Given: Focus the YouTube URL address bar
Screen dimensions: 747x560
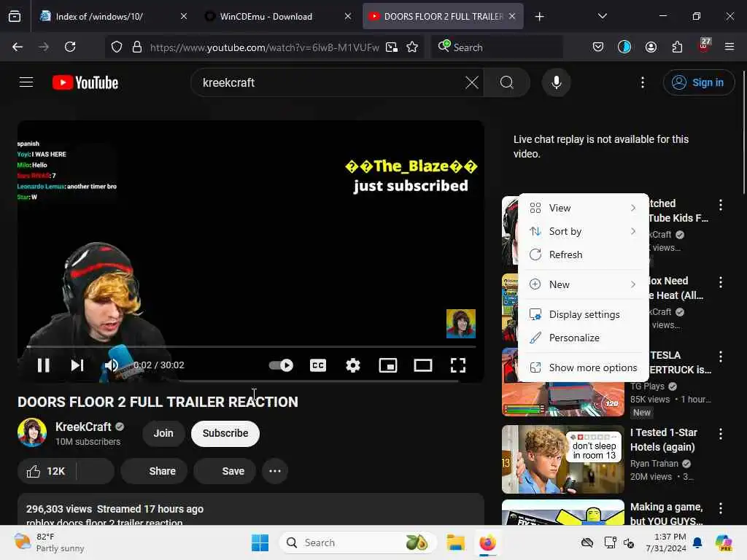Looking at the screenshot, I should coord(264,47).
